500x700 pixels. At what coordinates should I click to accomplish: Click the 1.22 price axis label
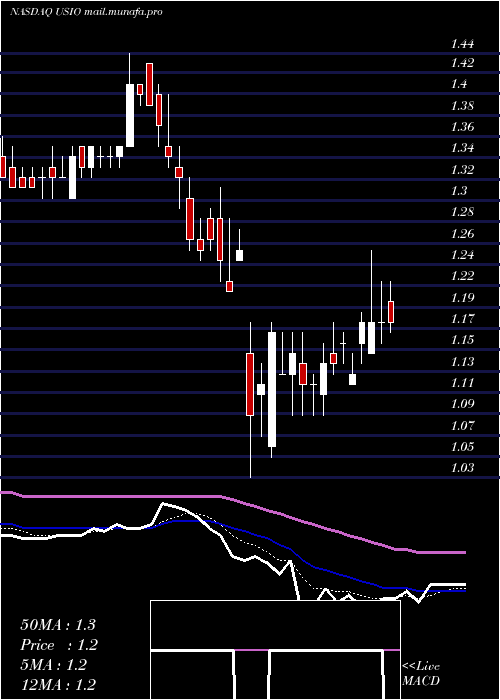[462, 275]
